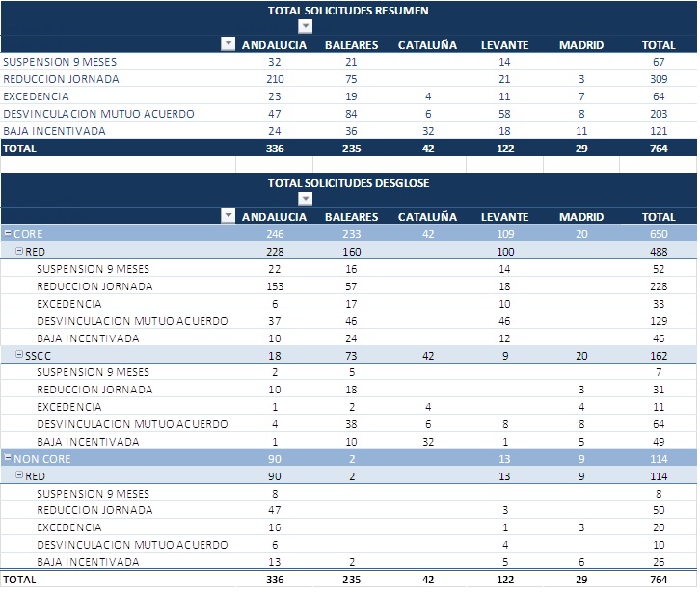Select CATALUÑA column header in the RESUMEN table

tap(428, 45)
